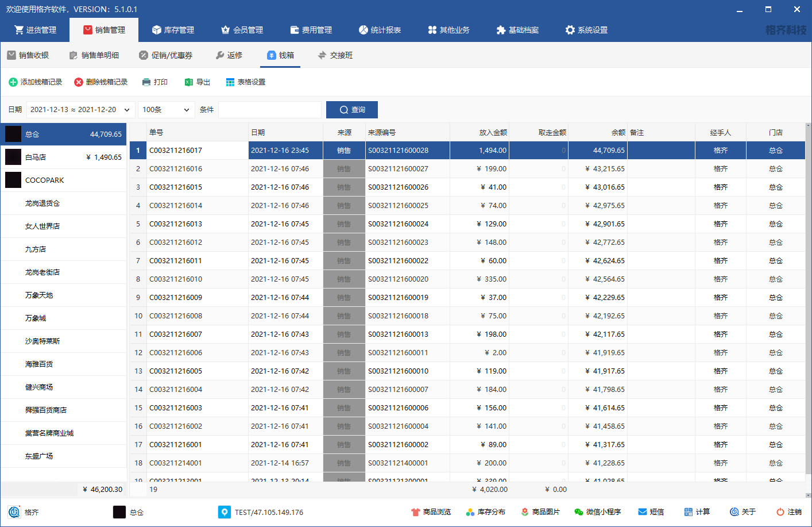
Task: Select 龙岗老街店 in store list
Action: click(63, 272)
